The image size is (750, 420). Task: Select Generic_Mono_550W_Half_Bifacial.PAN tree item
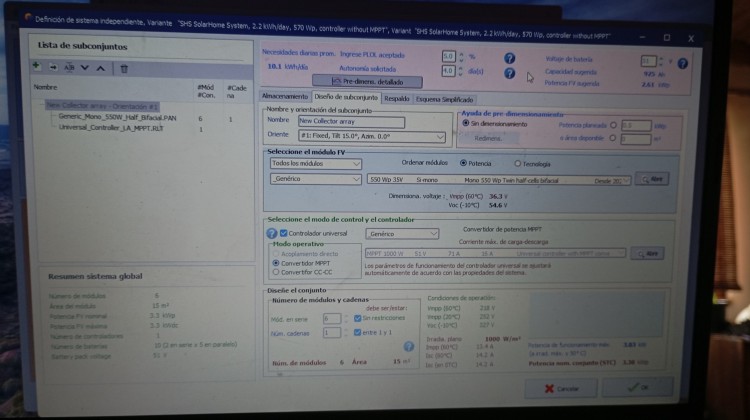pos(118,117)
